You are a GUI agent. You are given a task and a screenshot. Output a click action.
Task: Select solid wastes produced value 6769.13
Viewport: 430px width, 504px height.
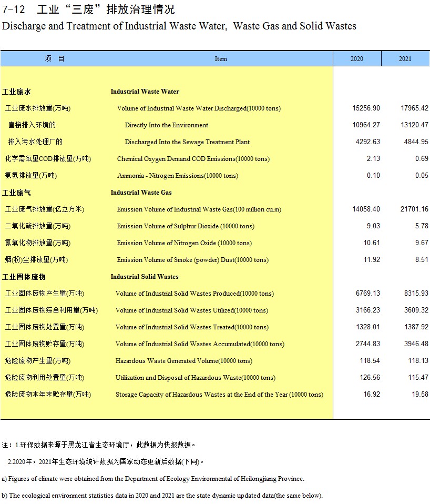(x=367, y=293)
